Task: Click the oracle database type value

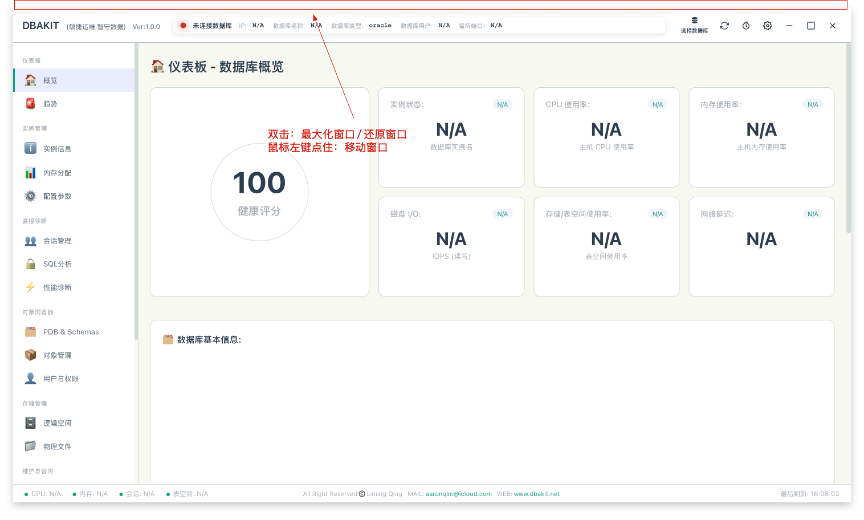Action: tap(380, 25)
